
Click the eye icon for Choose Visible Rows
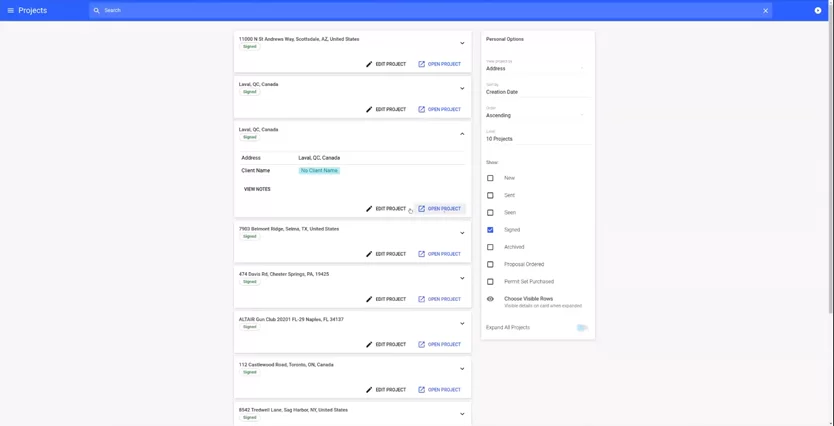pos(490,299)
